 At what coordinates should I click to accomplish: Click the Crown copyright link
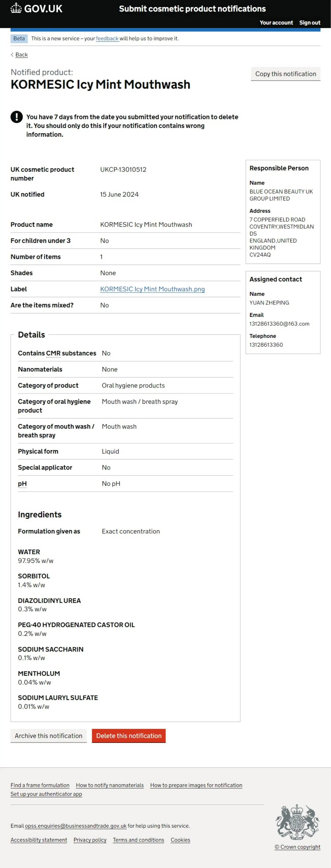(x=297, y=847)
